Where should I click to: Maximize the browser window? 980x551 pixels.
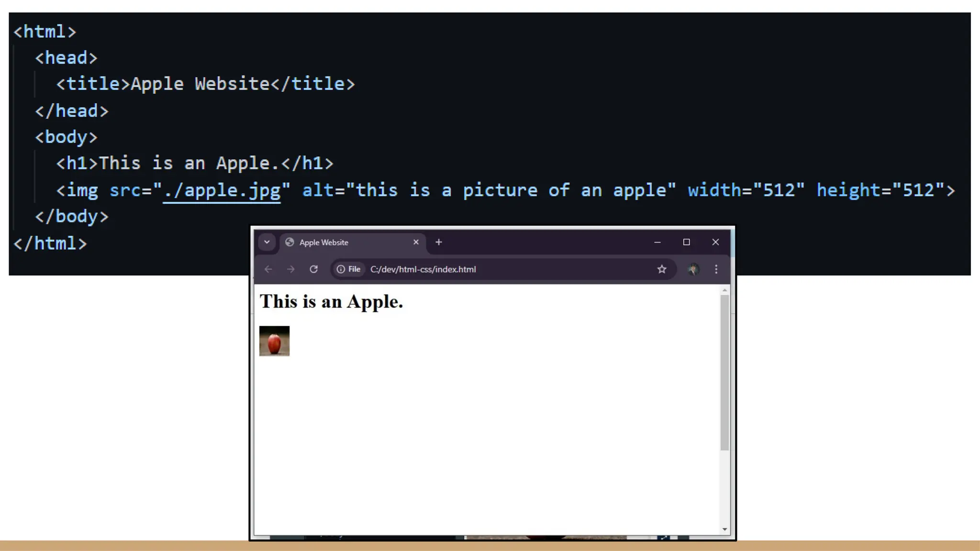click(687, 242)
